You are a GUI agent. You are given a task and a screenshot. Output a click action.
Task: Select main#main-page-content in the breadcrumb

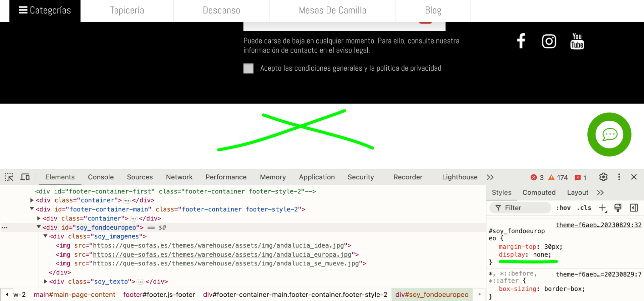click(74, 295)
